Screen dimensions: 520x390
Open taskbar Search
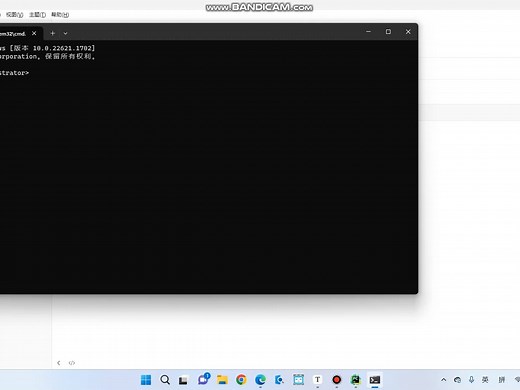pyautogui.click(x=165, y=380)
